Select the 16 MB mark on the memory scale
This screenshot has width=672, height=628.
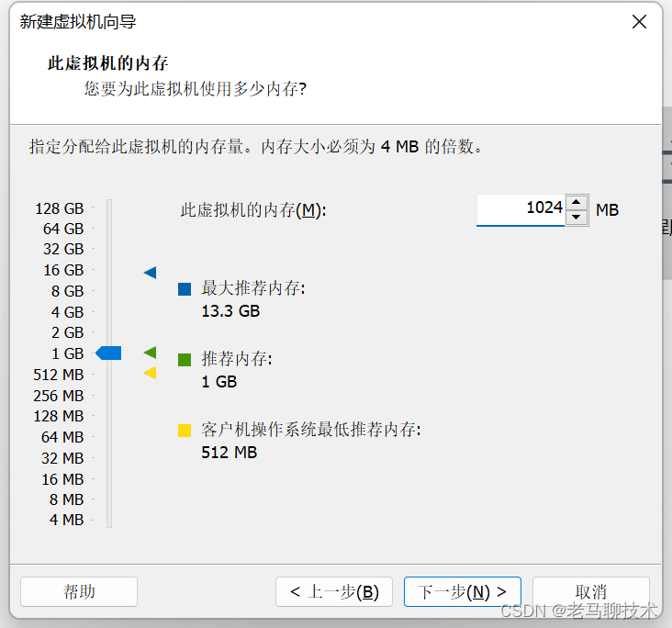click(x=62, y=479)
